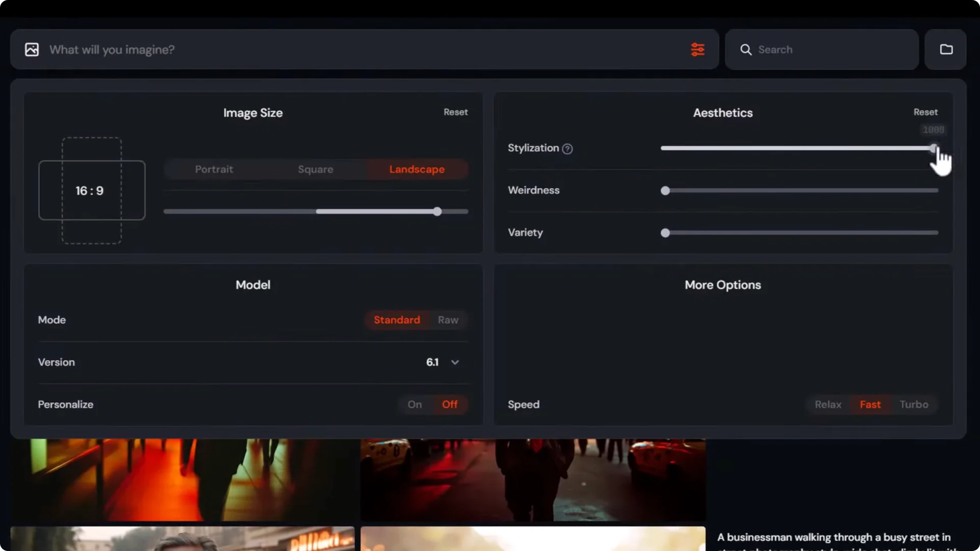Switch Mode to Raw
The image size is (980, 551).
pos(448,320)
